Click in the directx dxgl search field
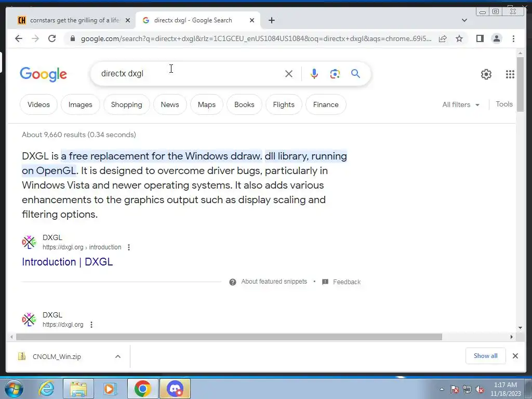 (x=190, y=74)
